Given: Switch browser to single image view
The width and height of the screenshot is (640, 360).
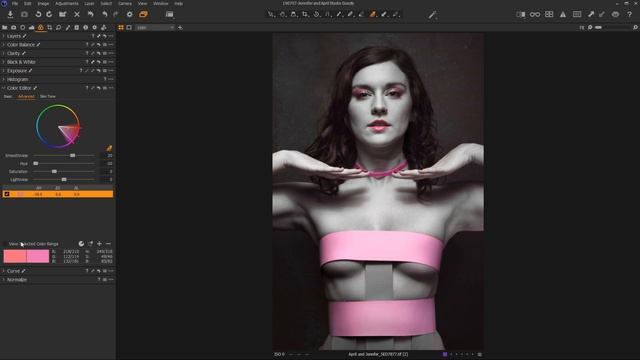Looking at the screenshot, I should pyautogui.click(x=129, y=27).
